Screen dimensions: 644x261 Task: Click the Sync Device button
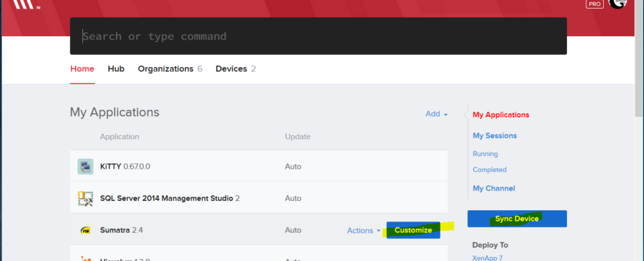tap(517, 219)
